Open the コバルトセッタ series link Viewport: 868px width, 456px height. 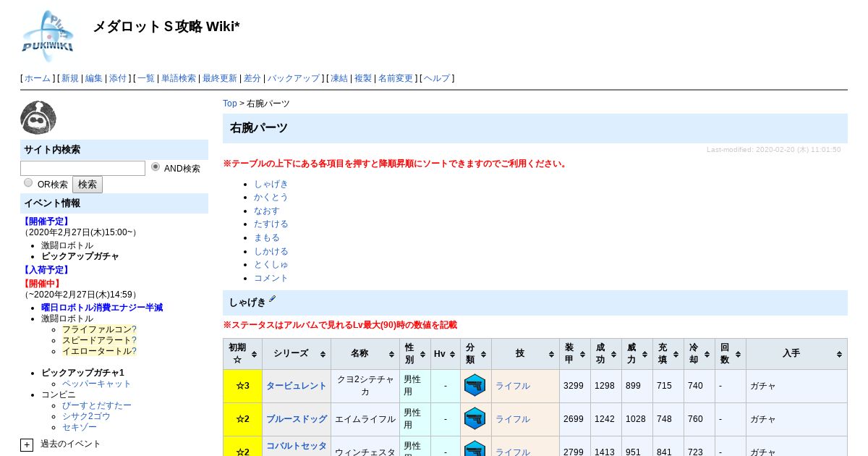(x=297, y=446)
